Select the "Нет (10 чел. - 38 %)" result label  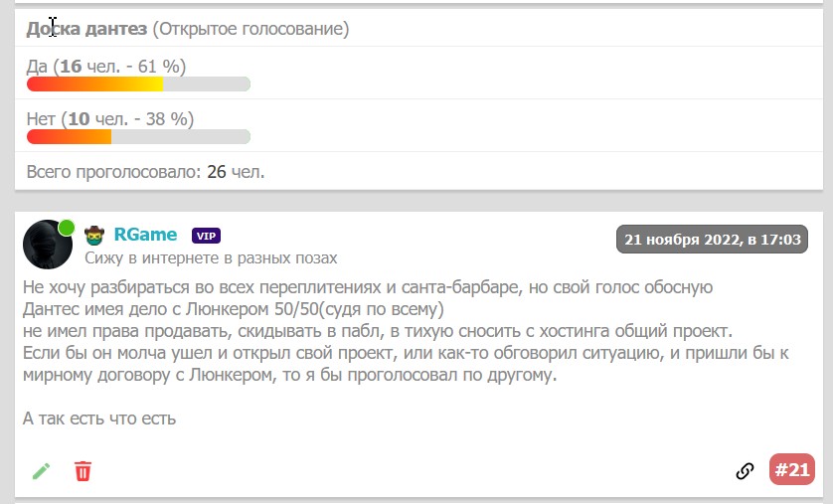(x=109, y=118)
